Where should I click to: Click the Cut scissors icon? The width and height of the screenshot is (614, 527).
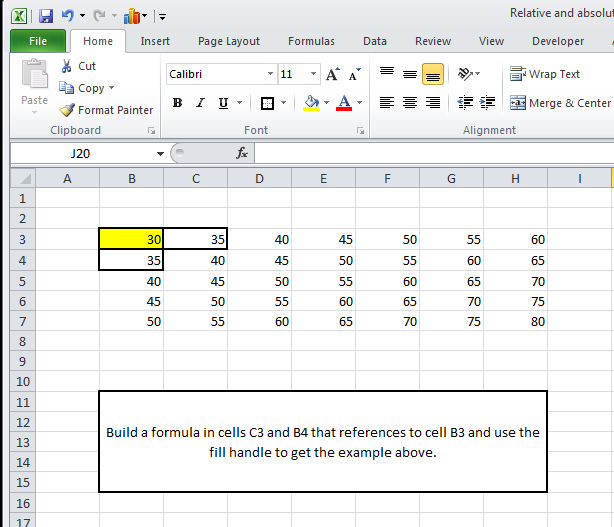[x=66, y=66]
